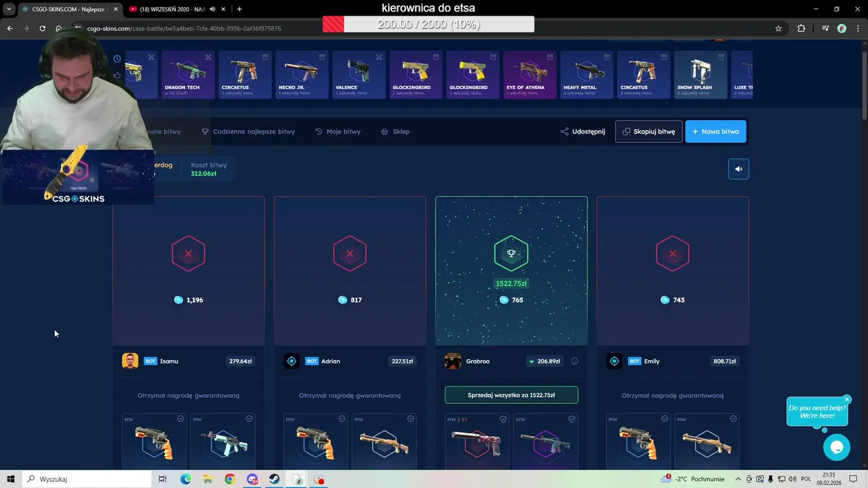Toggle checkmark on Emily's shotgun item
The width and height of the screenshot is (868, 488).
(x=733, y=419)
